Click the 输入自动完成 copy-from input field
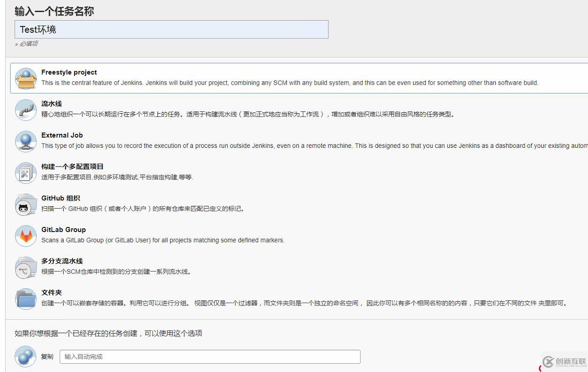The width and height of the screenshot is (588, 372). (x=210, y=357)
